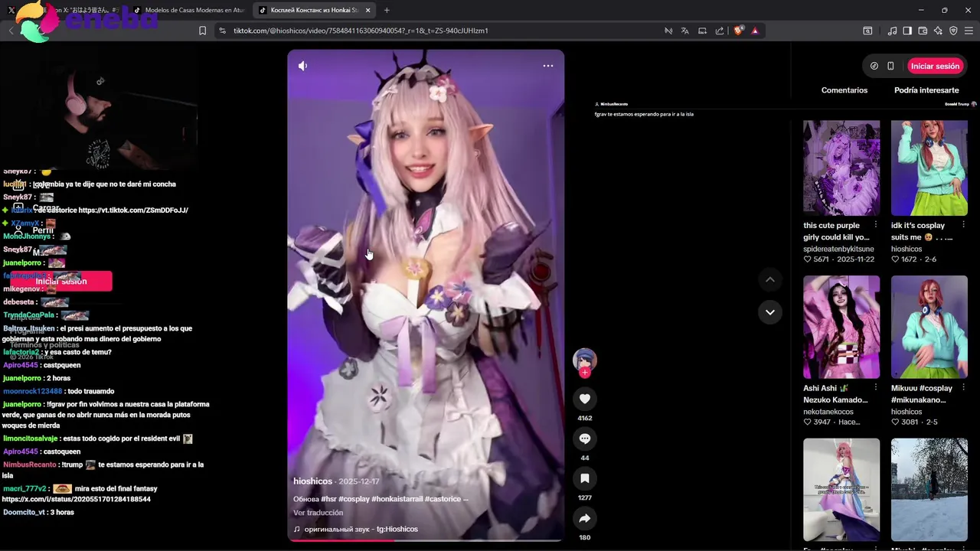Open the Mikuuu #cosplay #mikunakano thumbnail
The image size is (980, 551).
coord(929,327)
